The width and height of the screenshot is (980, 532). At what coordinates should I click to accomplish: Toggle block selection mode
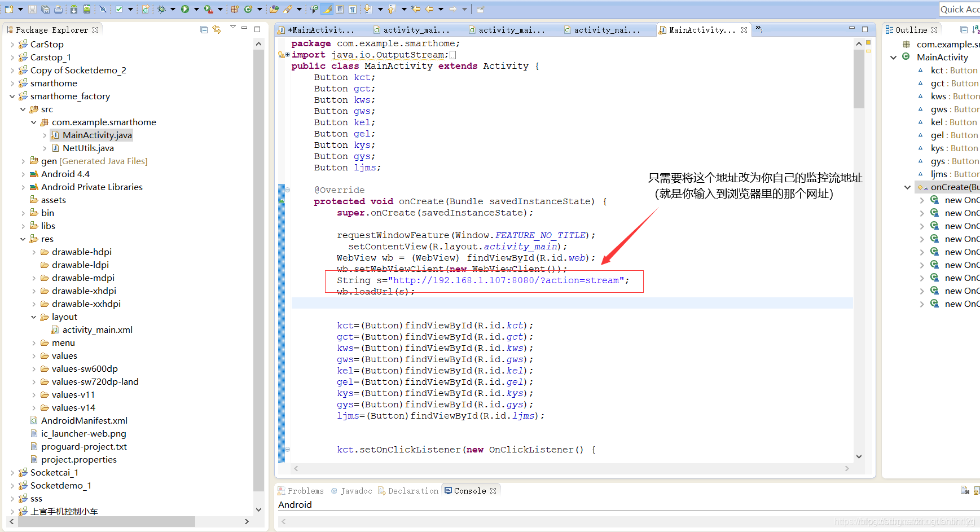click(339, 9)
